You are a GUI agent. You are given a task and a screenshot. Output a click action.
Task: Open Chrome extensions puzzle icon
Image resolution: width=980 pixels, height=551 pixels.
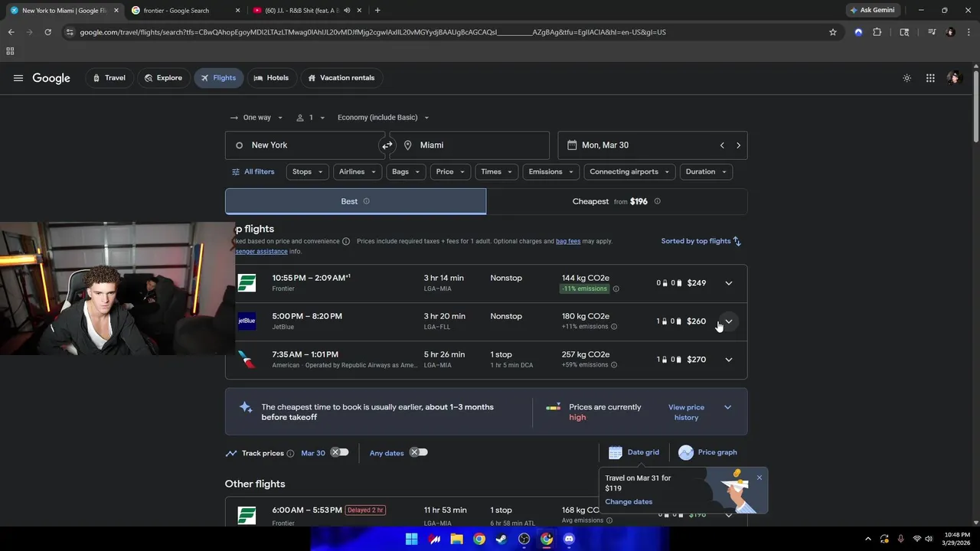click(877, 32)
